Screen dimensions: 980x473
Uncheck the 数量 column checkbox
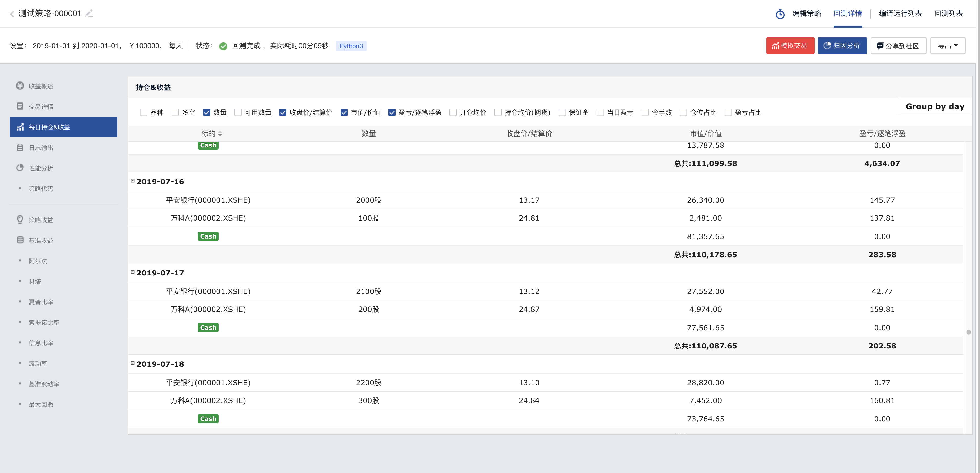[x=207, y=112]
